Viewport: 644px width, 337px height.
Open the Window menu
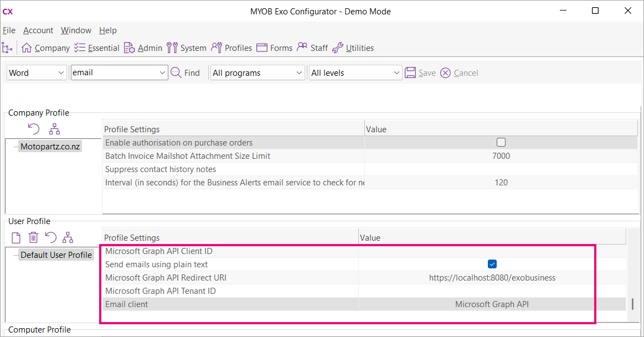(76, 30)
